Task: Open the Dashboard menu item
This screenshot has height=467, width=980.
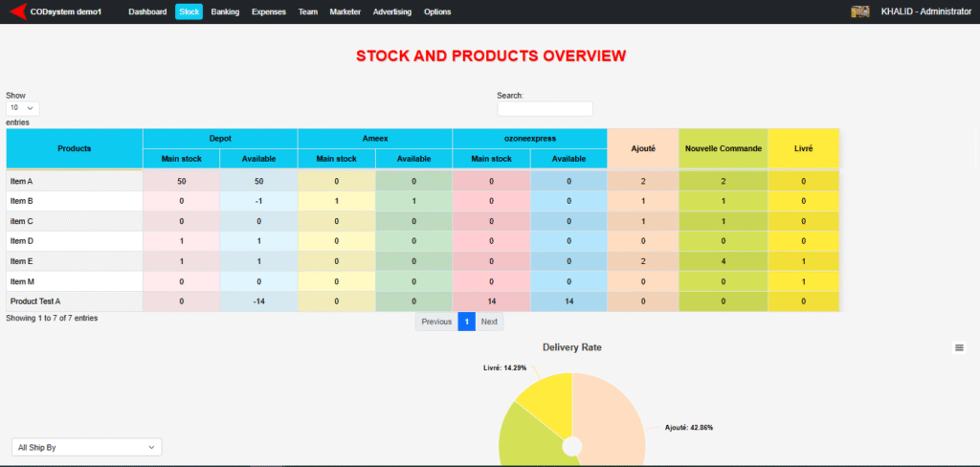Action: 147,11
